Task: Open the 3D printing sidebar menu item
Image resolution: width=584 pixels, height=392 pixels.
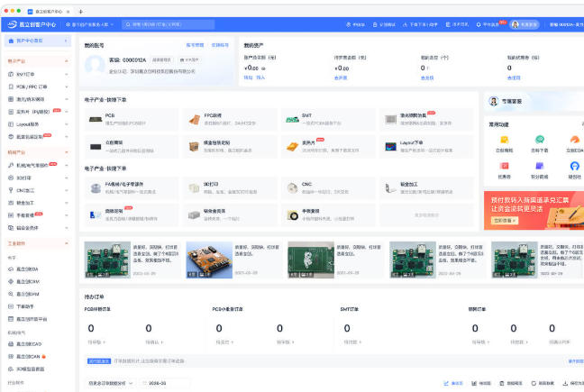Action: (37, 178)
